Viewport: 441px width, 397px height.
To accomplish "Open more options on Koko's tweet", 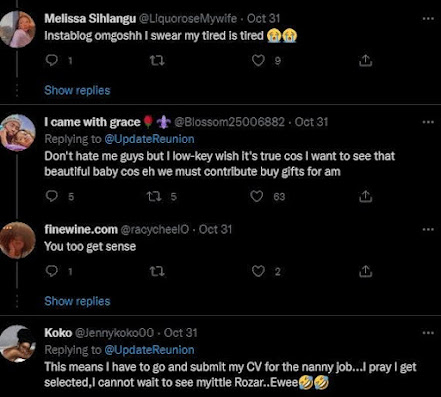I will click(428, 333).
